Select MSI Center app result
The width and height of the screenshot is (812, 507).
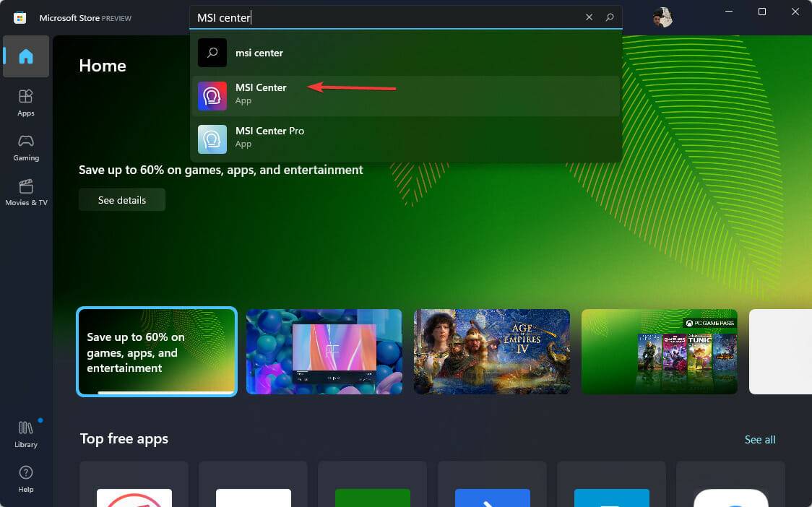click(x=406, y=96)
